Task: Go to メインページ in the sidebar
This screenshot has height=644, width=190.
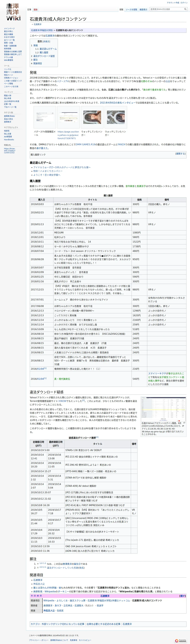Action: [9, 28]
